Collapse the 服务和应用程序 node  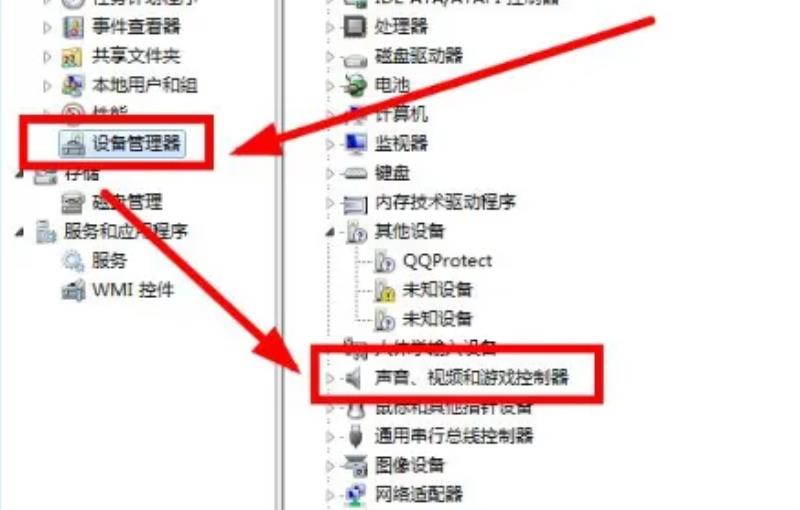pos(19,233)
